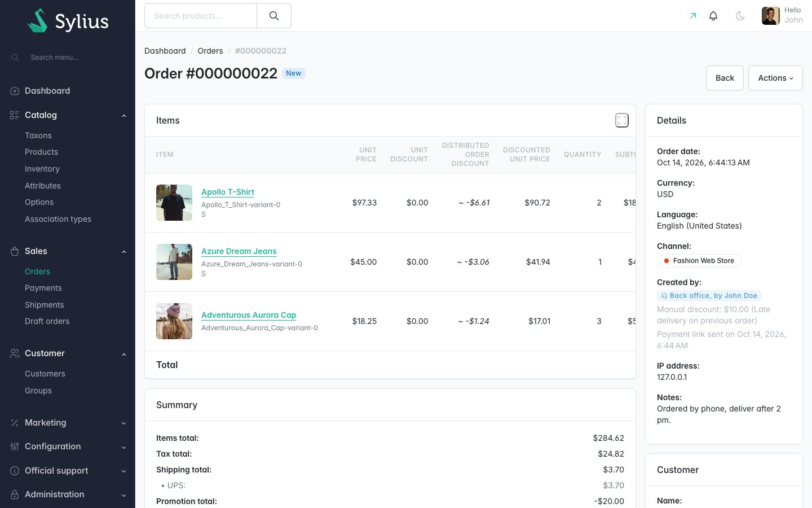Image resolution: width=812 pixels, height=508 pixels.
Task: Open the Actions dropdown
Action: tap(775, 78)
